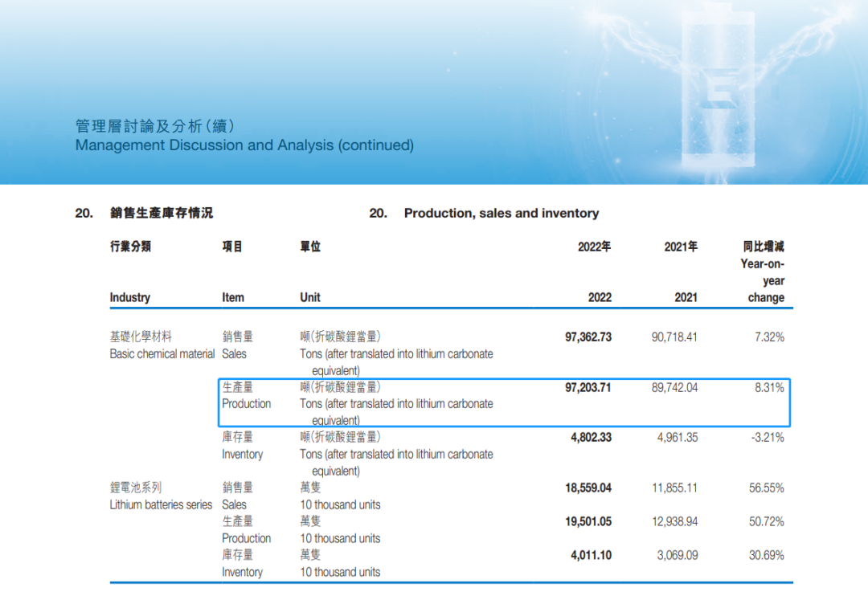
Task: Click the Chinese title 管理層討論及分析(續)
Action: (x=155, y=126)
